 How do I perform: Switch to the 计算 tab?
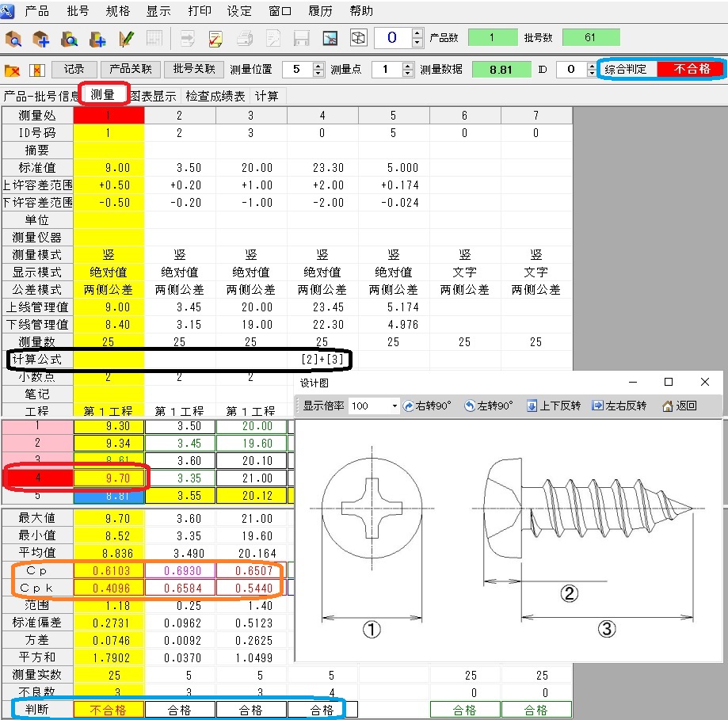click(x=266, y=96)
